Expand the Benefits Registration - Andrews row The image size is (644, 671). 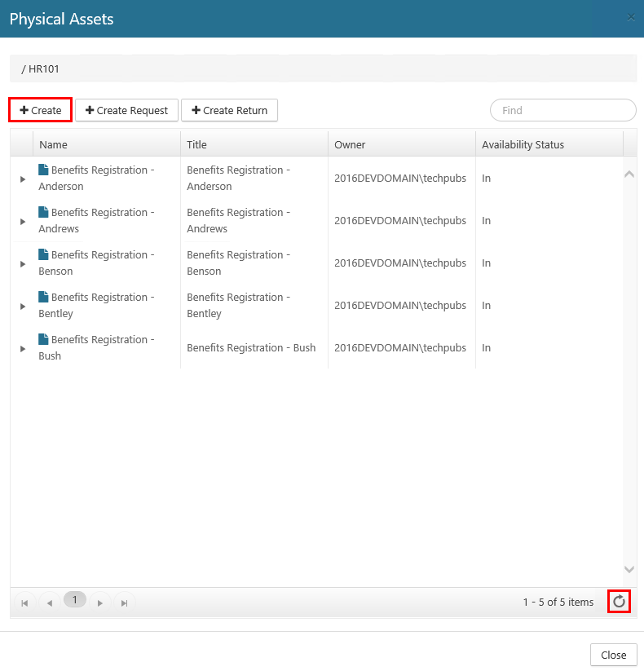(x=23, y=221)
